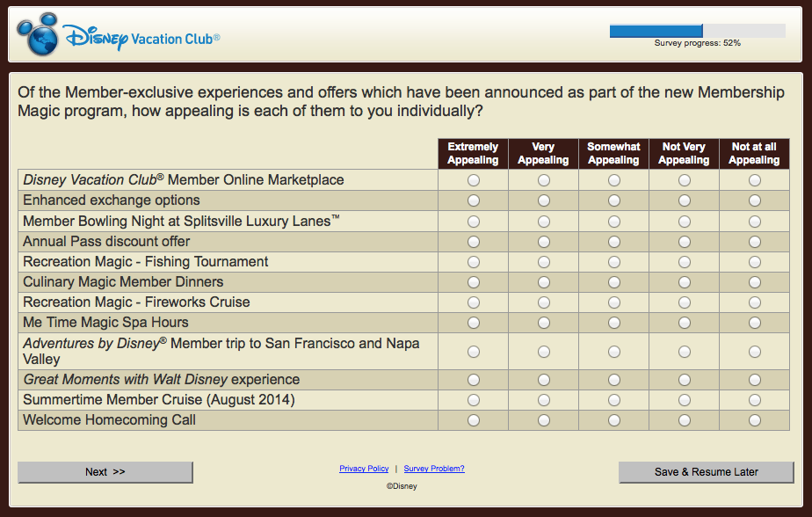Rate Great Moments with Walt Disney Somewhat Appealing
The image size is (812, 517).
[x=614, y=380]
